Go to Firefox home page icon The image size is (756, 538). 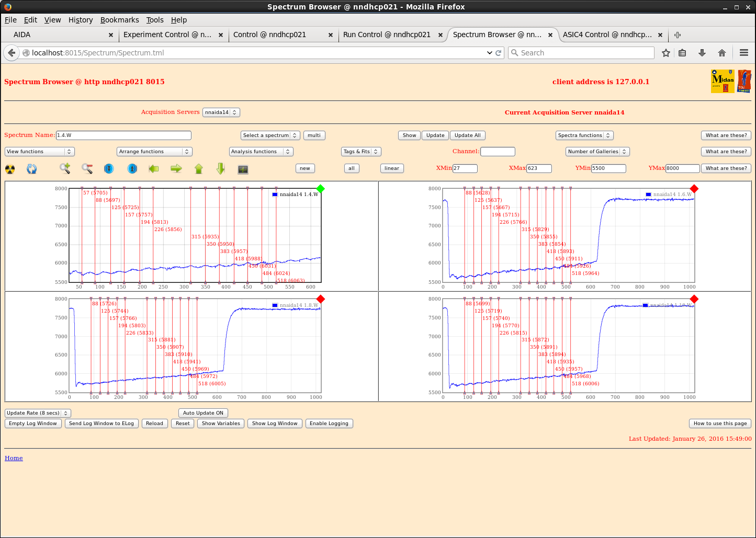(x=722, y=53)
